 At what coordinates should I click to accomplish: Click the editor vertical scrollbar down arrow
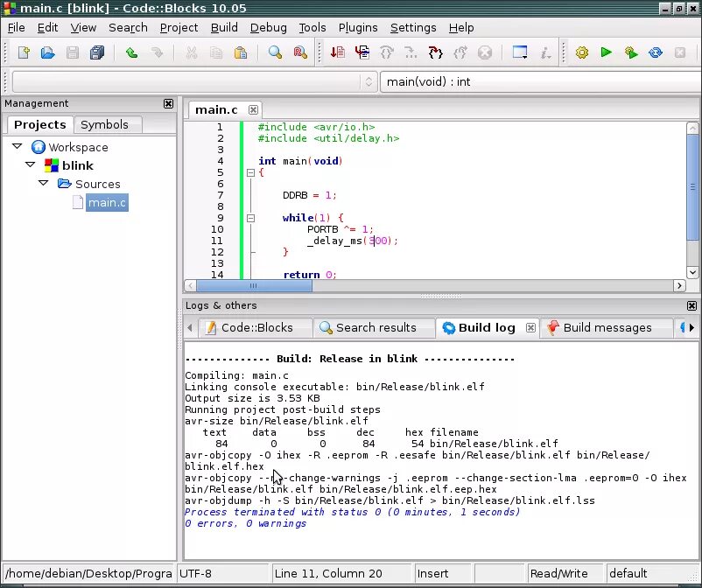point(692,272)
